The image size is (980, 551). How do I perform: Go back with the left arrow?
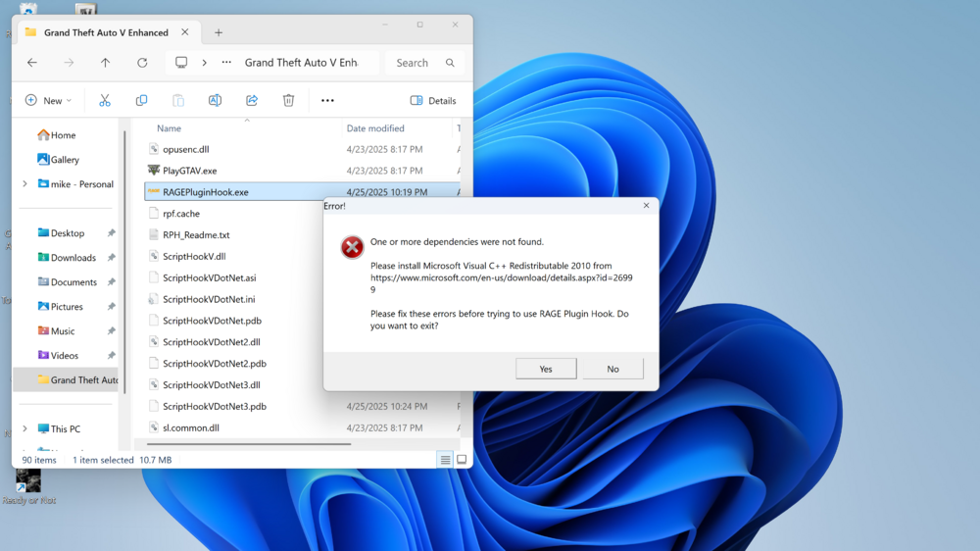pos(32,63)
